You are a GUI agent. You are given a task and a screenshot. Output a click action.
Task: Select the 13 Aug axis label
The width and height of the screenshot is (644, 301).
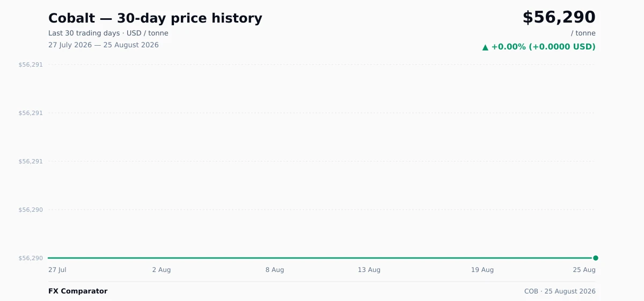369,270
